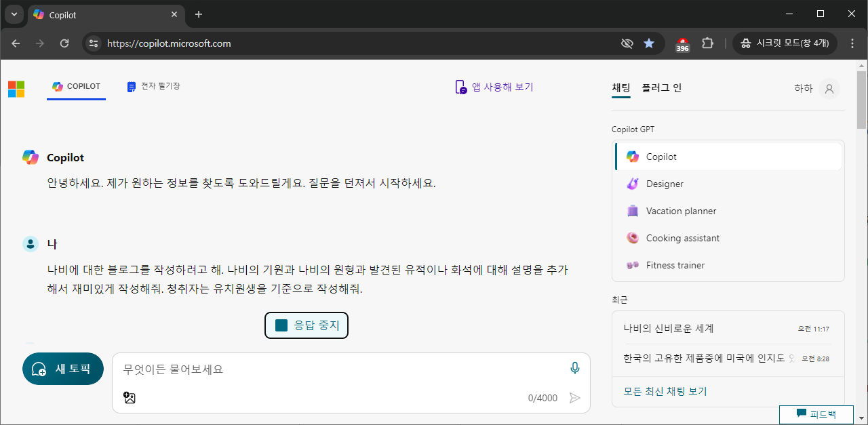
Task: Click the site information icon in address bar
Action: click(94, 43)
